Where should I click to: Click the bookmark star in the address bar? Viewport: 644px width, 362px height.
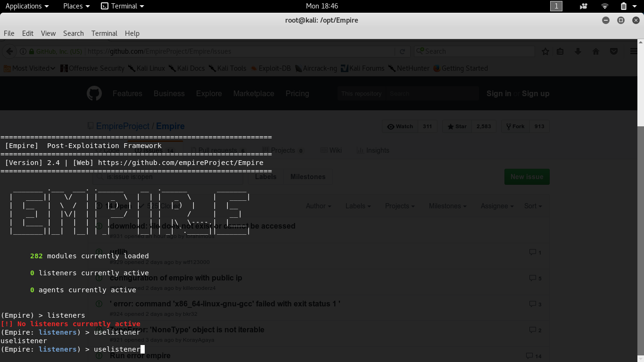click(545, 51)
